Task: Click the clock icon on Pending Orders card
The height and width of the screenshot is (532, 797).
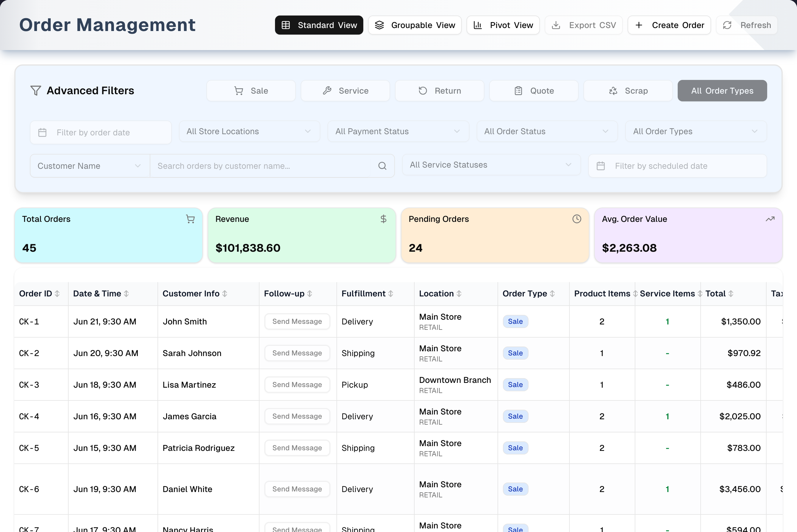Action: click(577, 219)
